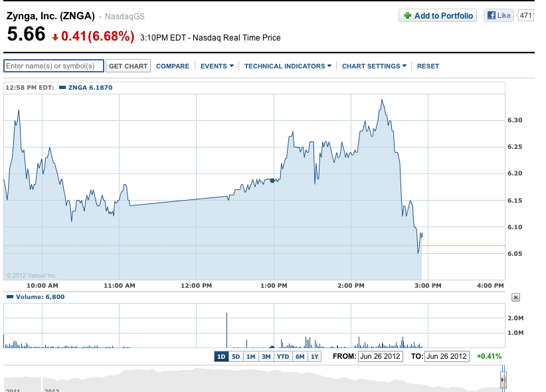The image size is (546, 392).
Task: Click the 3:00 PM axis label
Action: 428,286
